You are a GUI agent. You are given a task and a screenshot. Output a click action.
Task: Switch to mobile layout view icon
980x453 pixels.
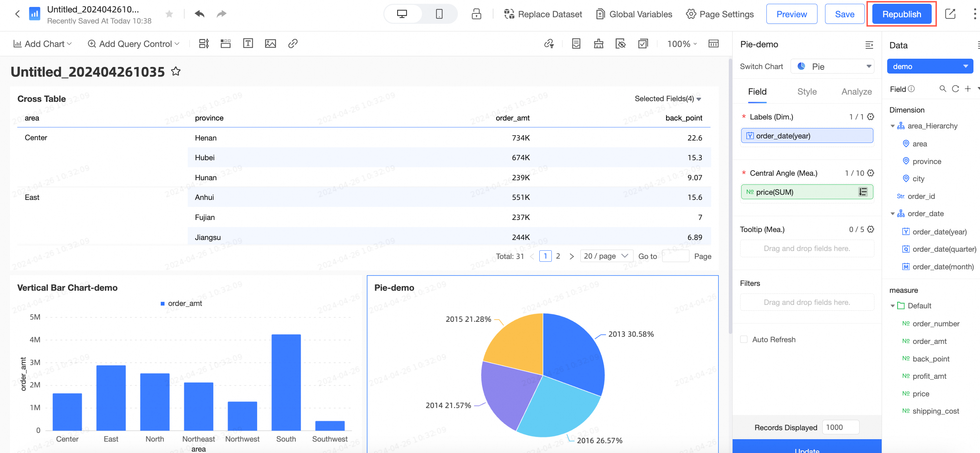pyautogui.click(x=439, y=14)
